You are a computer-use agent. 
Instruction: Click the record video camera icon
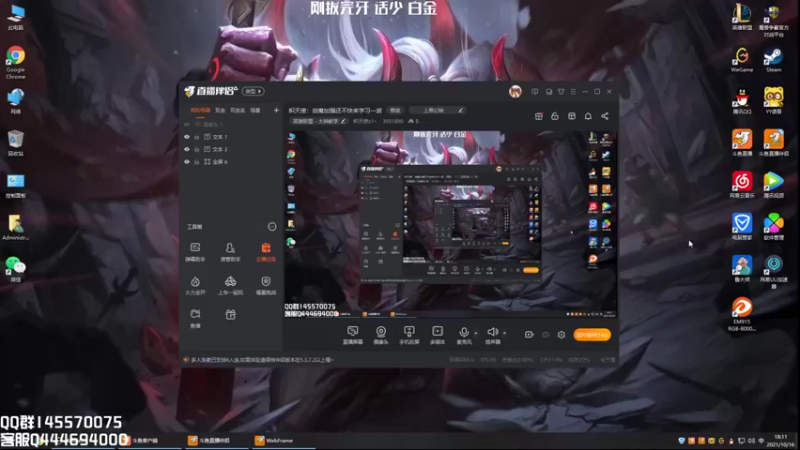click(x=529, y=335)
